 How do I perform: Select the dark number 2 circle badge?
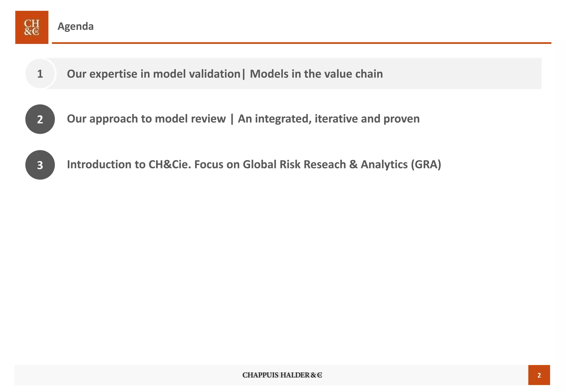(40, 119)
